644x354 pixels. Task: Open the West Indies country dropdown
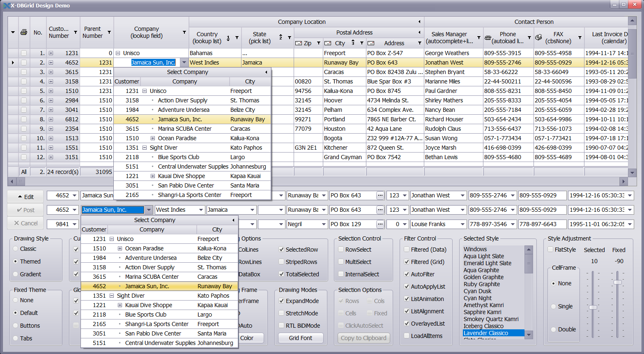pyautogui.click(x=201, y=210)
